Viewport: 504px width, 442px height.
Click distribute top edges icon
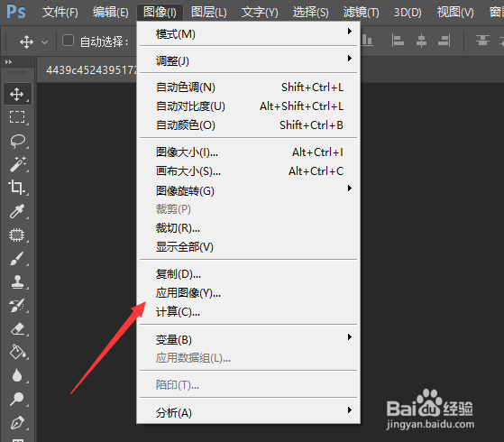click(x=482, y=41)
